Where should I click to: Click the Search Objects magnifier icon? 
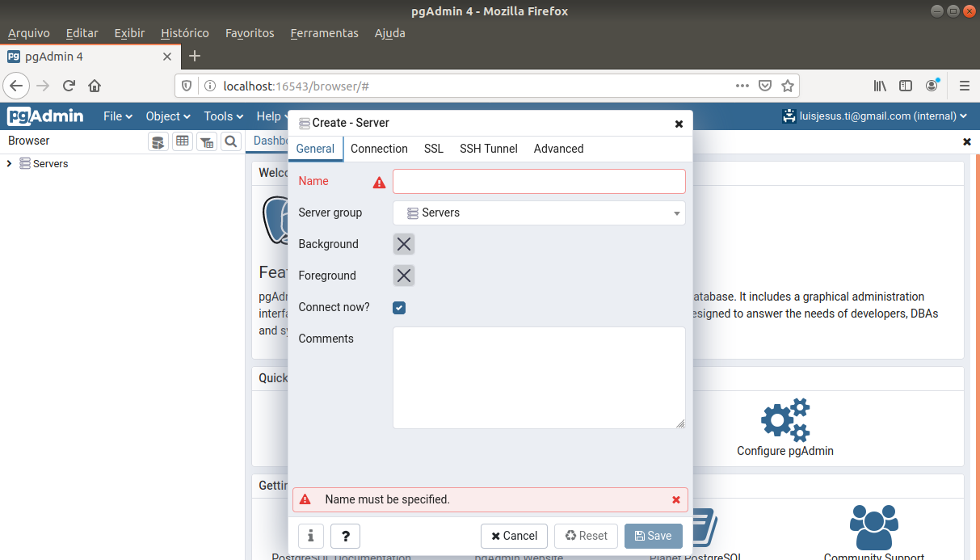click(x=231, y=141)
